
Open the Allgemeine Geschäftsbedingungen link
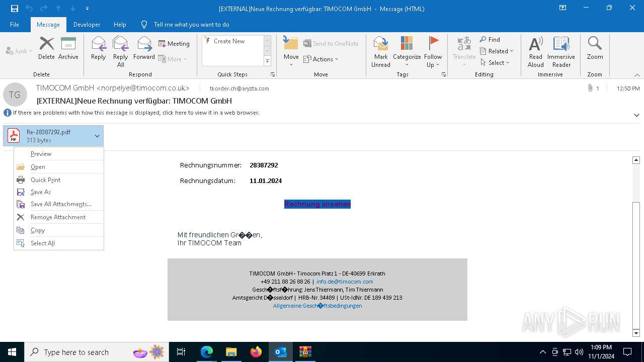[x=317, y=306]
